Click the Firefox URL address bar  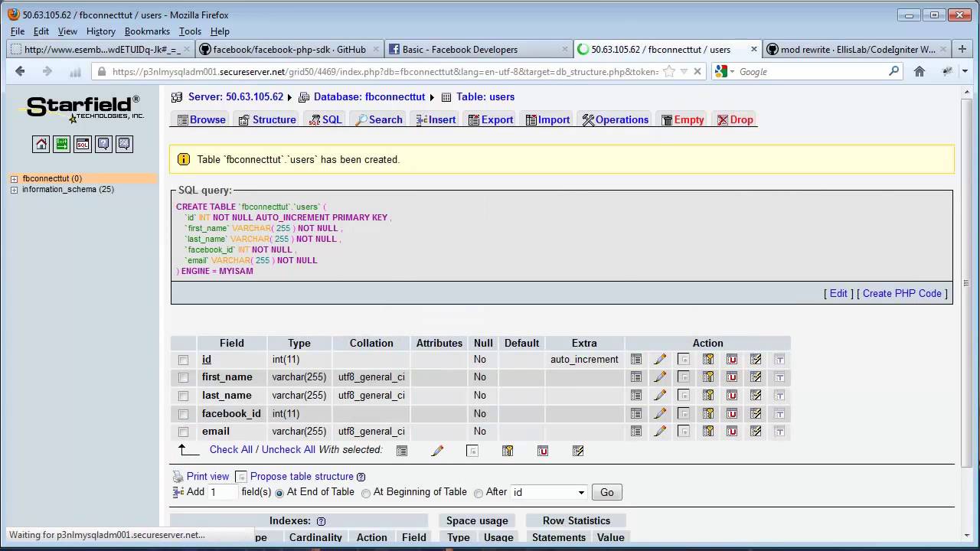tap(384, 71)
